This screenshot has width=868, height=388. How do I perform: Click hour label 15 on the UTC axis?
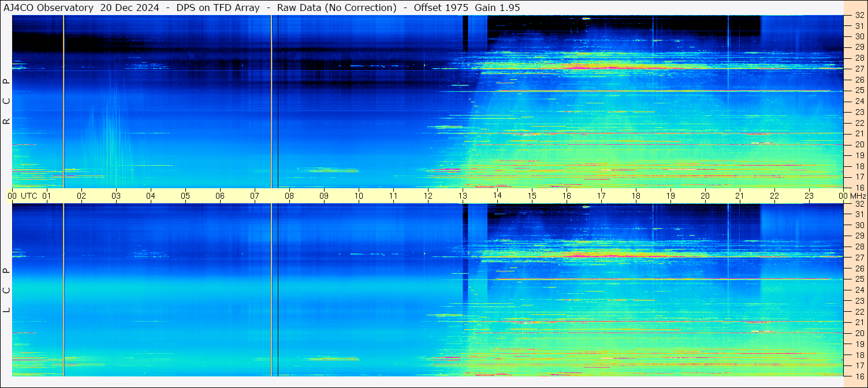click(x=532, y=196)
